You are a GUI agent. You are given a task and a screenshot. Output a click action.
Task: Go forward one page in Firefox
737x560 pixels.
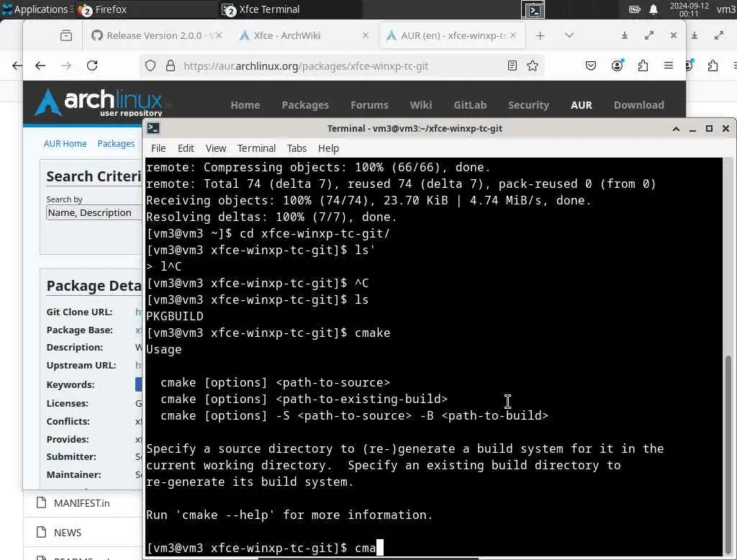66,66
